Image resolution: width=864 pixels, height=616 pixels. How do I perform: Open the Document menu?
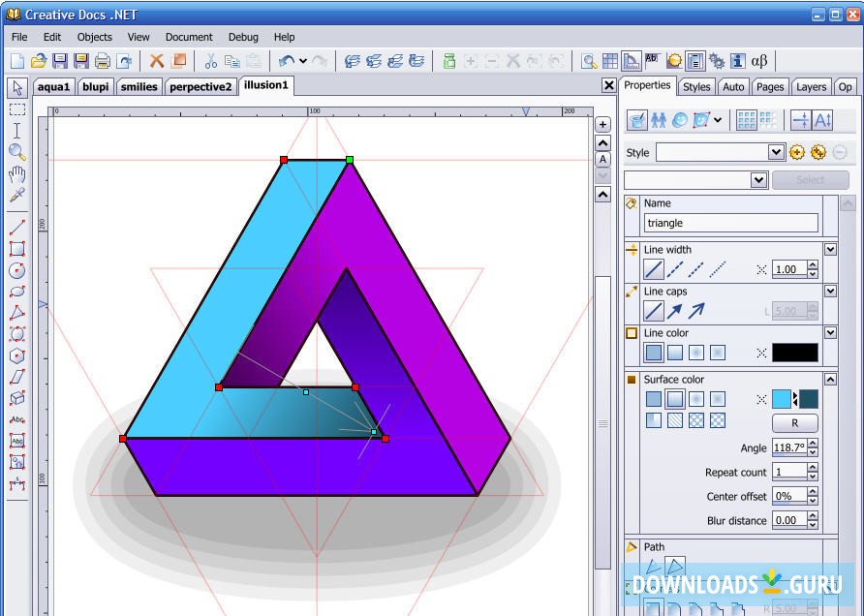[189, 37]
